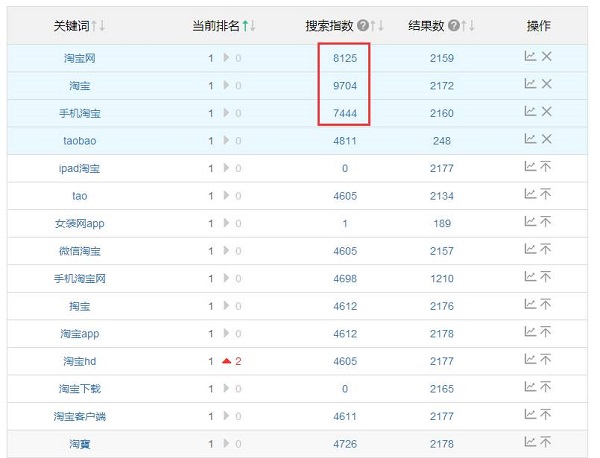Open trend chart for 淘宝下载 row

[x=530, y=387]
